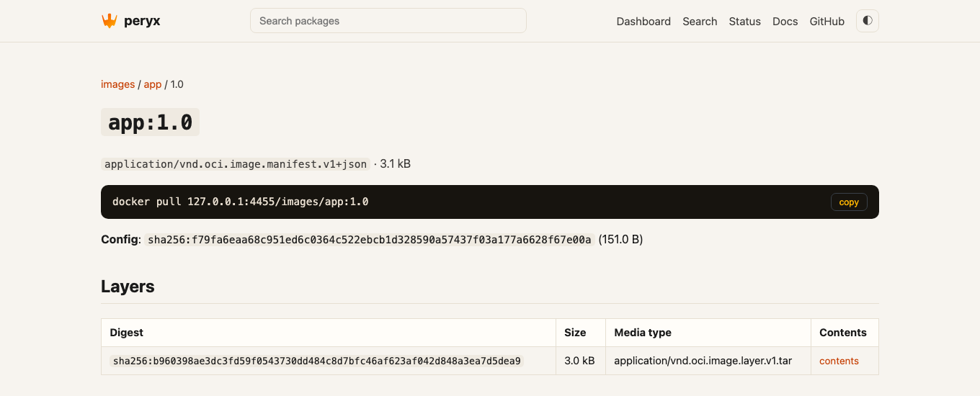Screen dimensions: 980x396
Task: Click the peryx crown logo icon
Action: click(x=110, y=21)
